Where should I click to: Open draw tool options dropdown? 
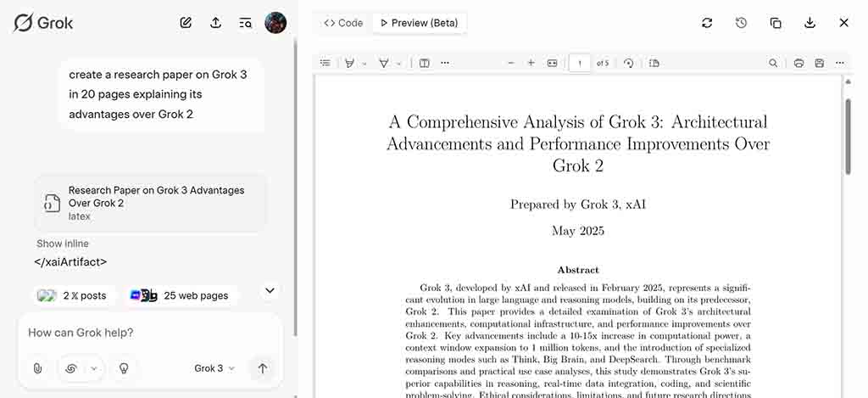(398, 64)
